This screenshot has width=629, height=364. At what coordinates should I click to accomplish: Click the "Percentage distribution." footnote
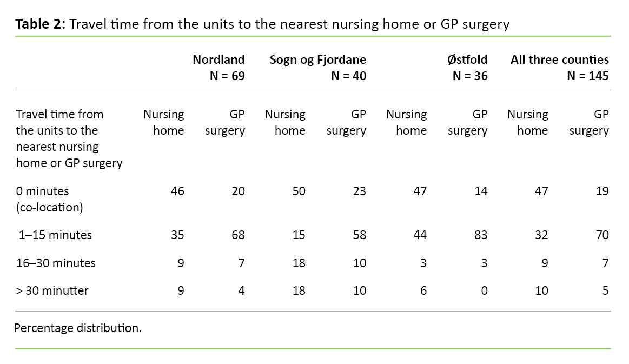tap(78, 328)
